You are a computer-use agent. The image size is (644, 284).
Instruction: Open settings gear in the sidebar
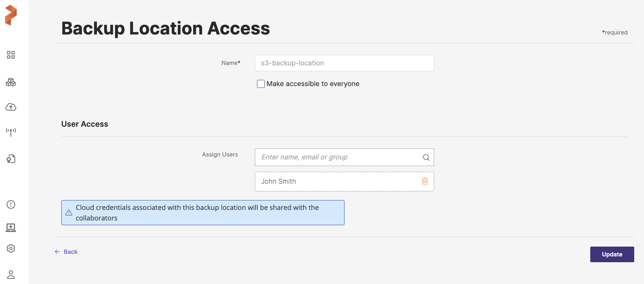click(11, 248)
